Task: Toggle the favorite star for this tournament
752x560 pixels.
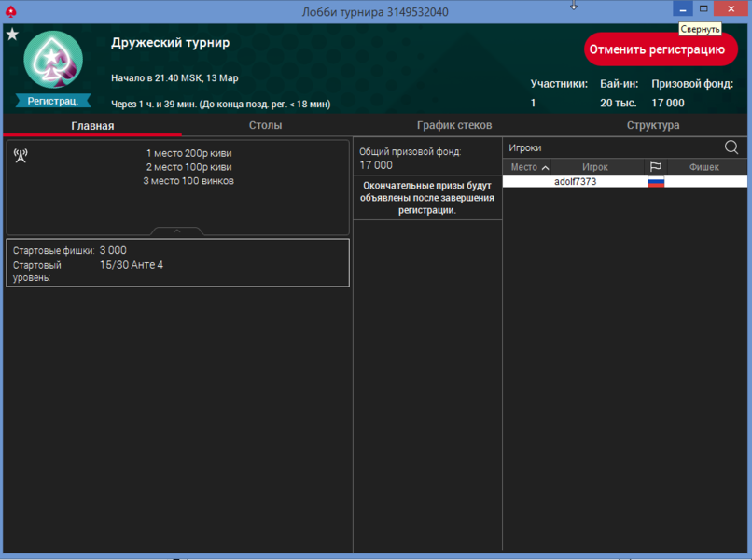Action: (x=12, y=35)
